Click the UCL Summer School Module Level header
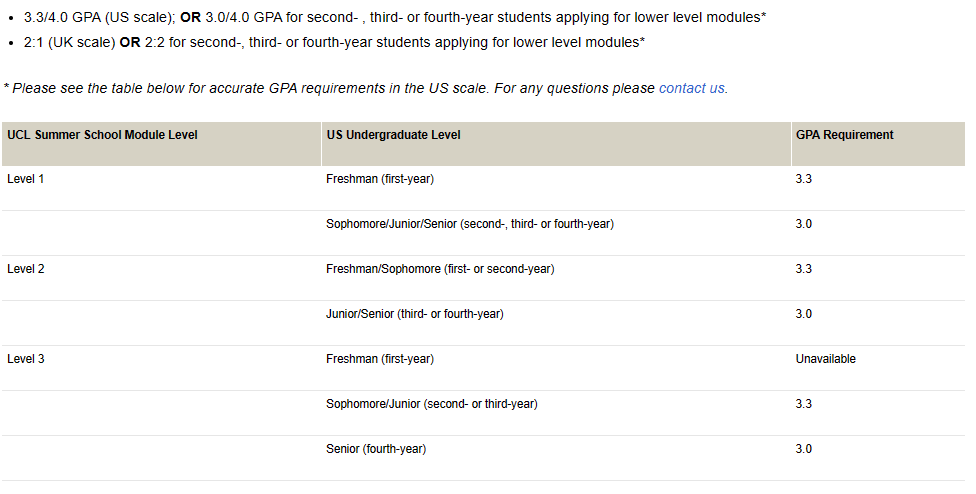This screenshot has height=494, width=976. click(102, 135)
